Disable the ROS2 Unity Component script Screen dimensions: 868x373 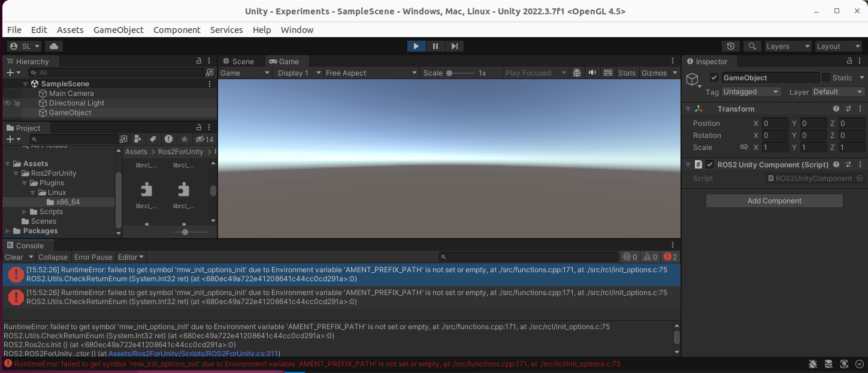click(x=709, y=164)
